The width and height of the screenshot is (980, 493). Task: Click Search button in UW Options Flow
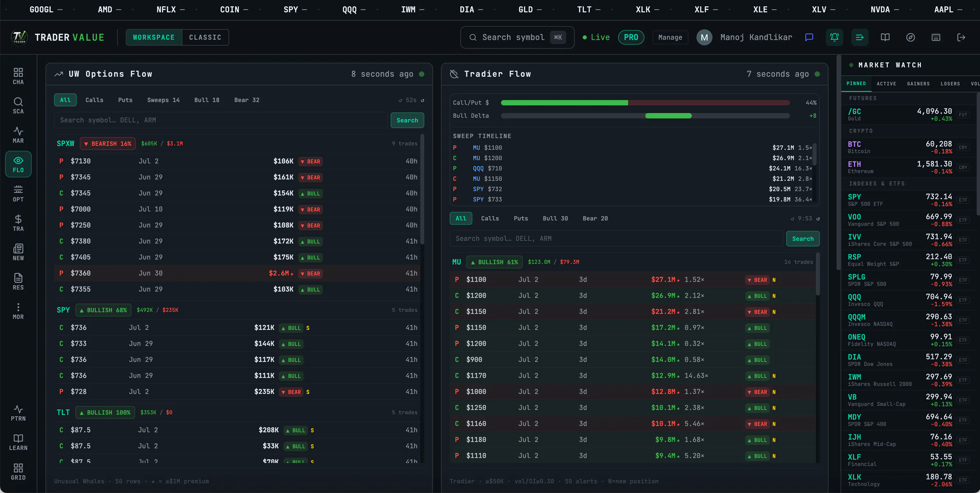coord(407,120)
